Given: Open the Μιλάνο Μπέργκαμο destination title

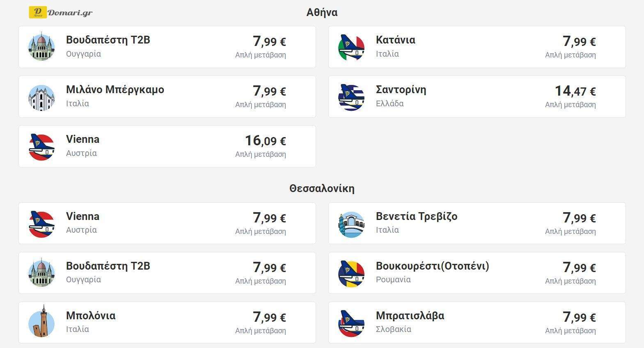Looking at the screenshot, I should point(115,89).
